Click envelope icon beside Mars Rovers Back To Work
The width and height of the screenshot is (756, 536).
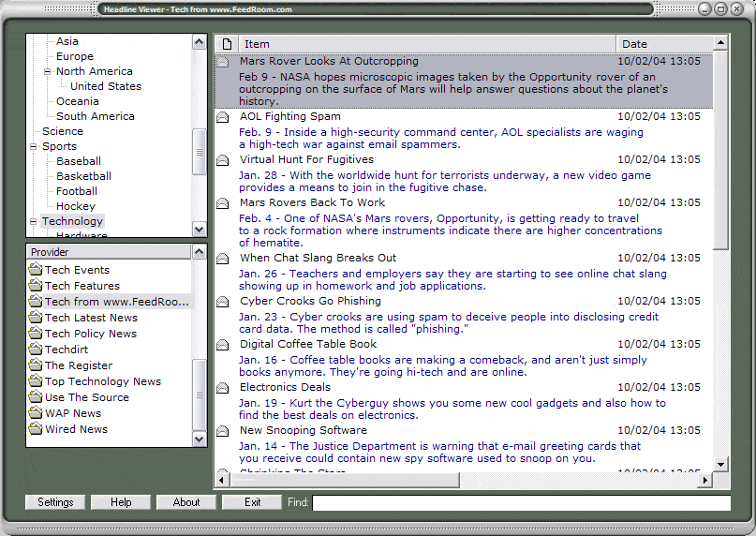tap(222, 203)
